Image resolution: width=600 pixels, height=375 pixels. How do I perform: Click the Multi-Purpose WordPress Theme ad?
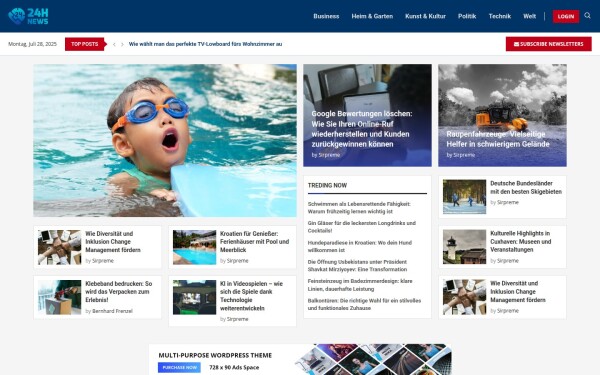click(x=300, y=360)
